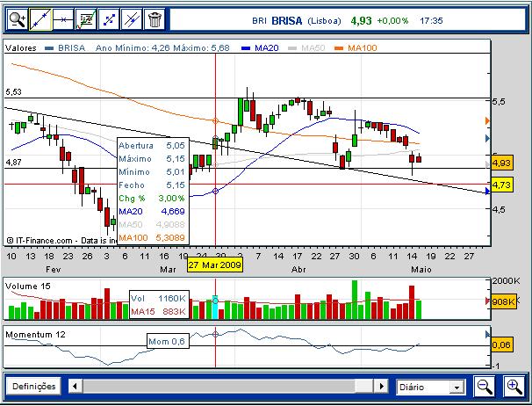
Task: Click the Valores panel label
Action: (21, 48)
